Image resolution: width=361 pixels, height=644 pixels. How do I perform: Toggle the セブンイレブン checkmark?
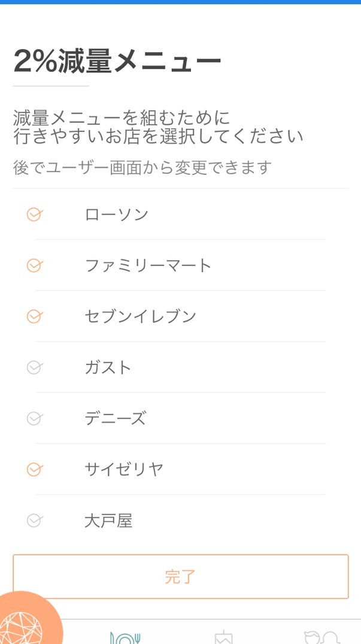(35, 316)
